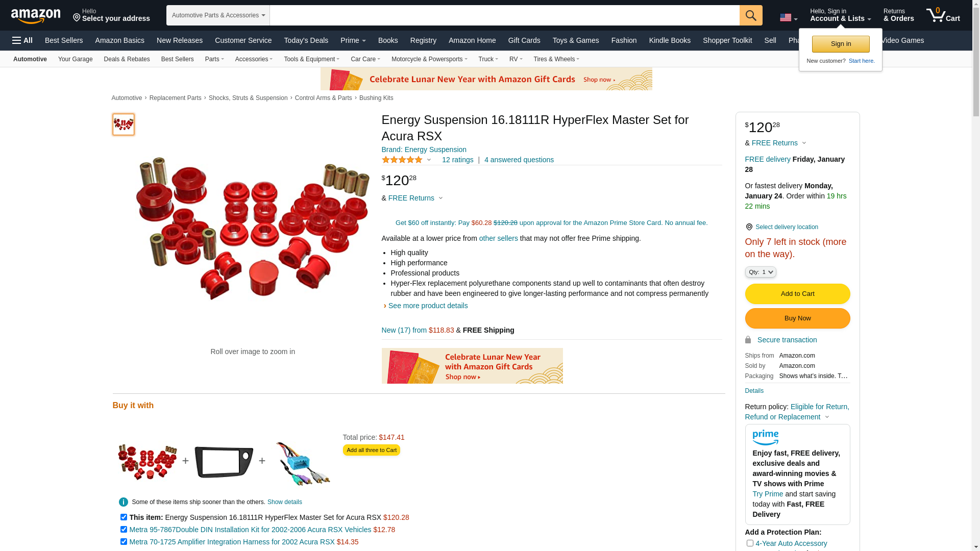
Task: Select Your Garage tab
Action: coord(76,59)
